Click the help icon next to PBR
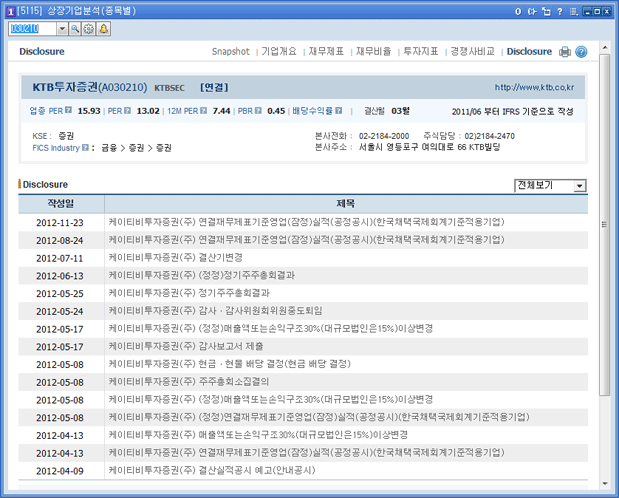The height and width of the screenshot is (498, 619). point(256,111)
